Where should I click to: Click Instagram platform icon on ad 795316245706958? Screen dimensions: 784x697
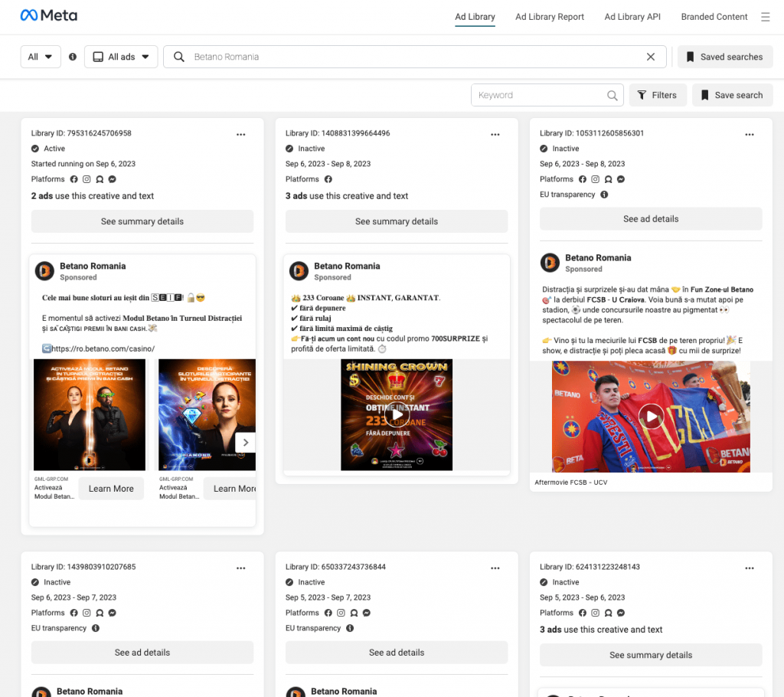click(x=87, y=179)
